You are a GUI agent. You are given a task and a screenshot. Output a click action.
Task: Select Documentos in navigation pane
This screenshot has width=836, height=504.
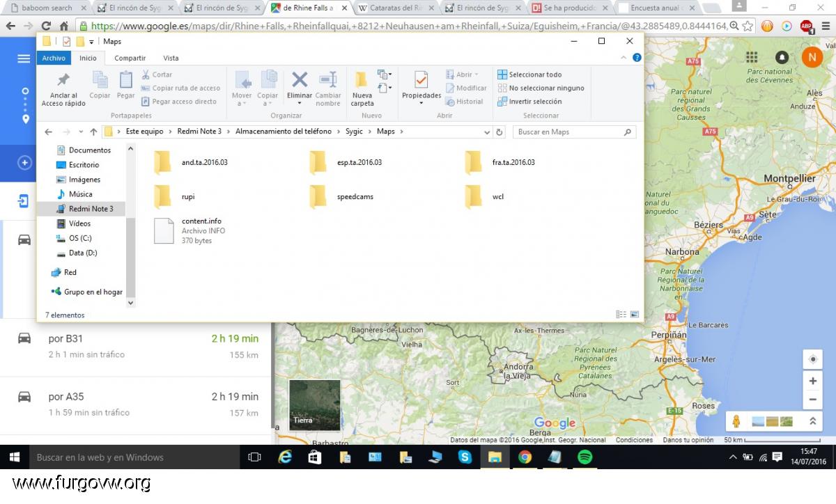point(83,150)
